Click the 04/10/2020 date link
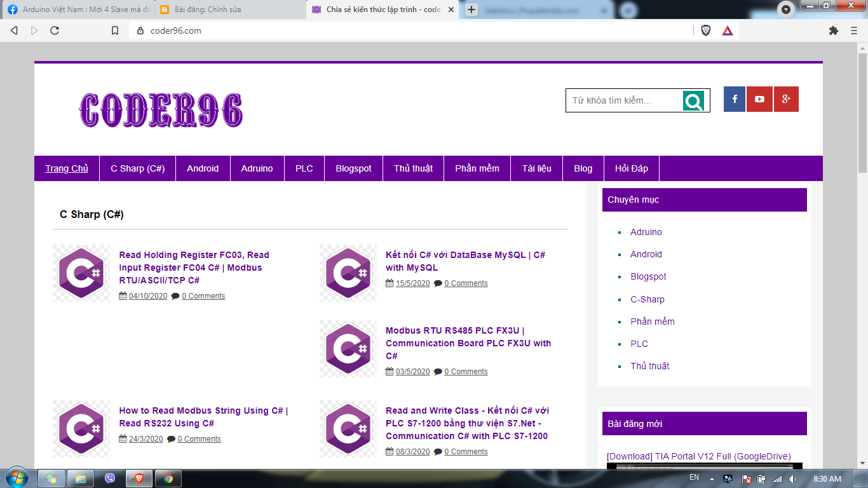The height and width of the screenshot is (488, 868). 148,296
